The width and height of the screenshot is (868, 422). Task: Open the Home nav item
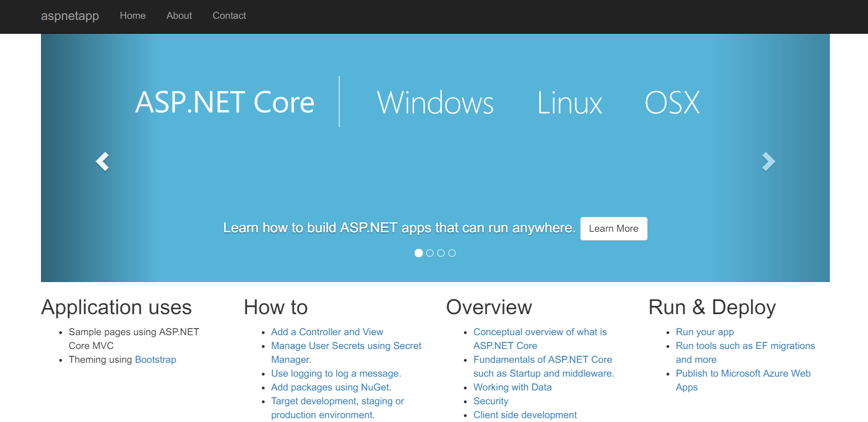tap(133, 15)
